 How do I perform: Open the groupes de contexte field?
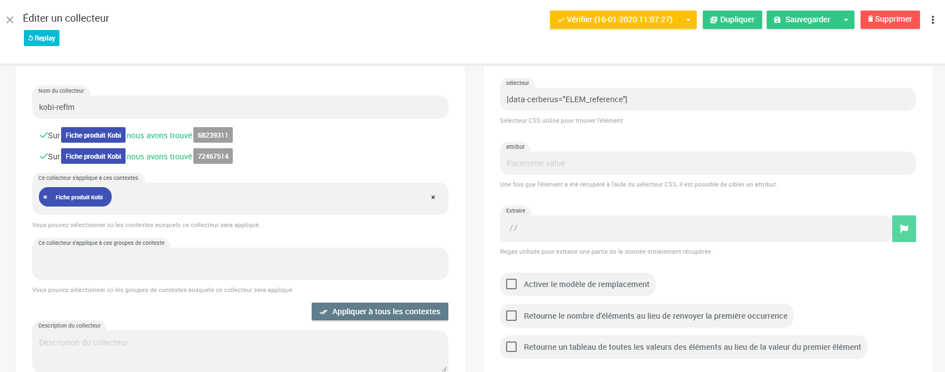[240, 263]
